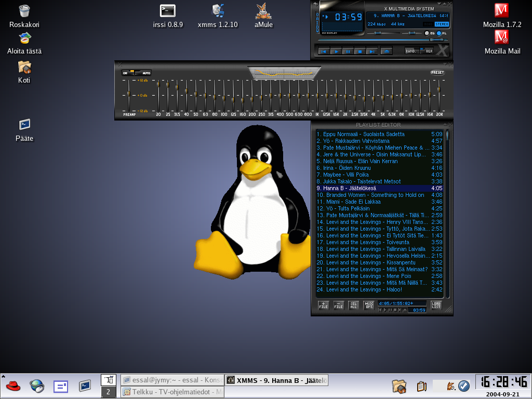The width and height of the screenshot is (532, 399).
Task: Click the red hat start menu icon
Action: coord(13,386)
